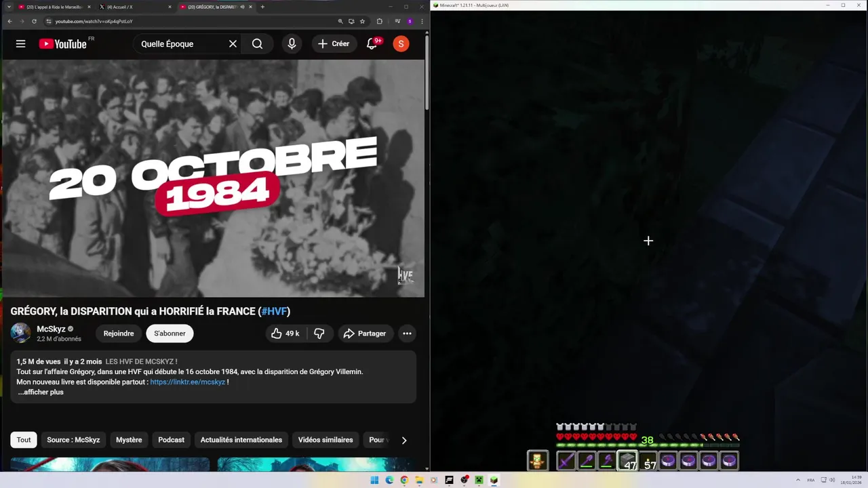The width and height of the screenshot is (868, 488).
Task: Open the Chrome three-dot menu
Action: [421, 21]
